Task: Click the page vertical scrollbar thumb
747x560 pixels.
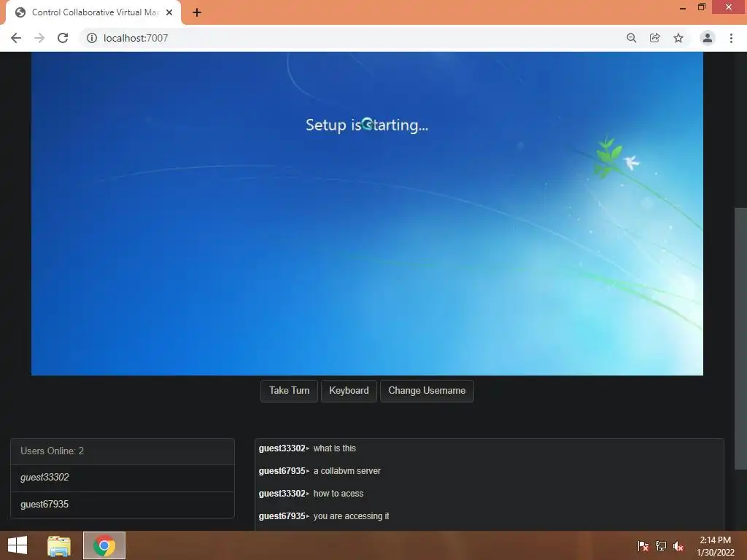Action: [x=740, y=338]
